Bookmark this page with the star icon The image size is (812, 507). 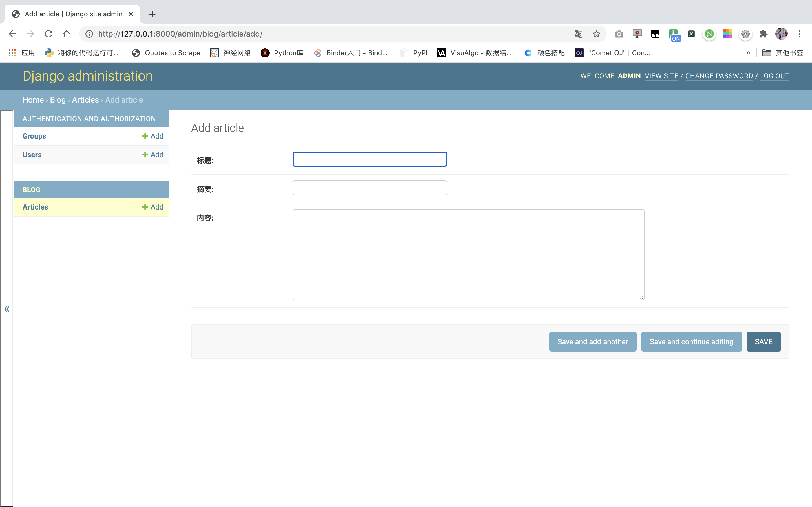pyautogui.click(x=596, y=34)
